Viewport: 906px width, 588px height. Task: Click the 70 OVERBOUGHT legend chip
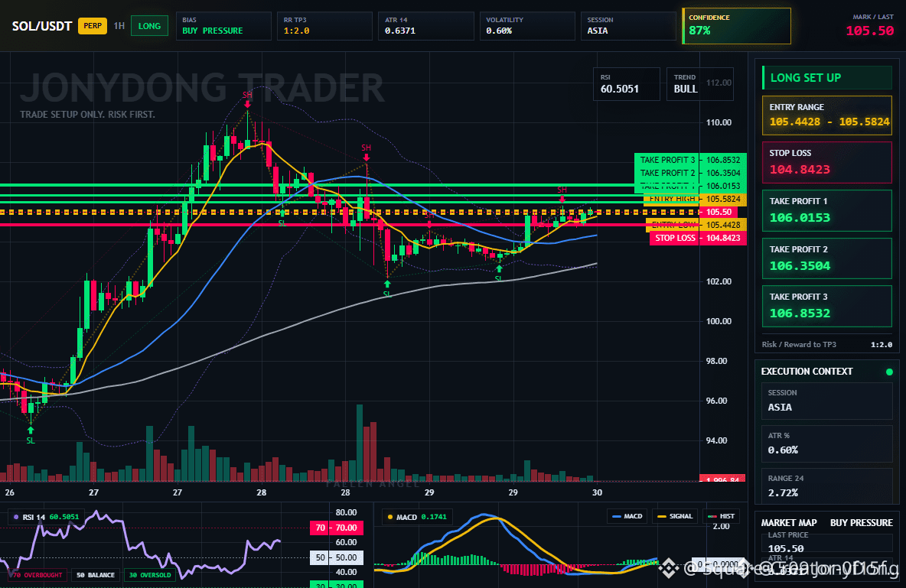(x=36, y=575)
